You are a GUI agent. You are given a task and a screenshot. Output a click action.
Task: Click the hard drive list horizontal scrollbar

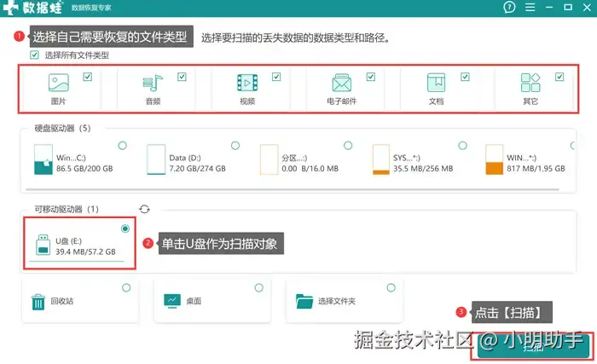(x=293, y=189)
